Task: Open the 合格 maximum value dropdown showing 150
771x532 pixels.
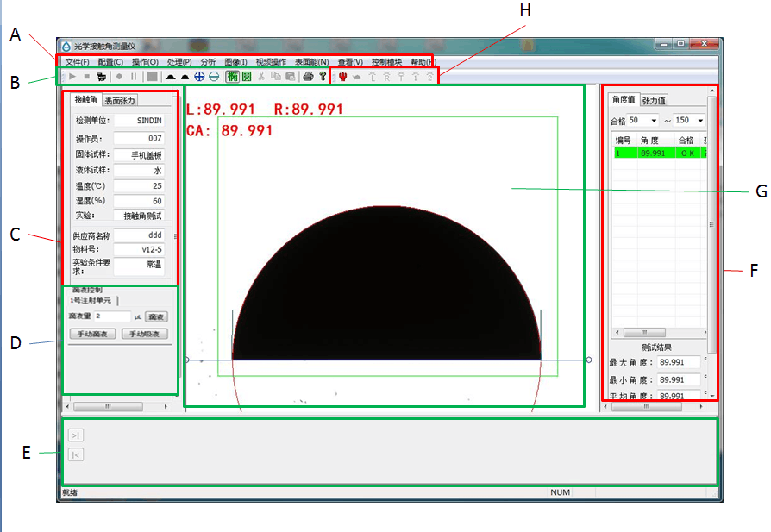Action: tap(699, 121)
